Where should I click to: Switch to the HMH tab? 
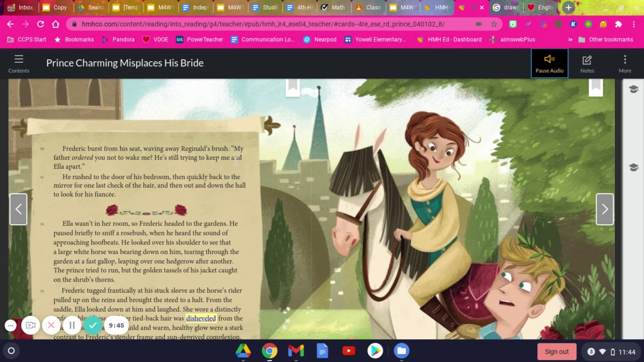point(436,8)
